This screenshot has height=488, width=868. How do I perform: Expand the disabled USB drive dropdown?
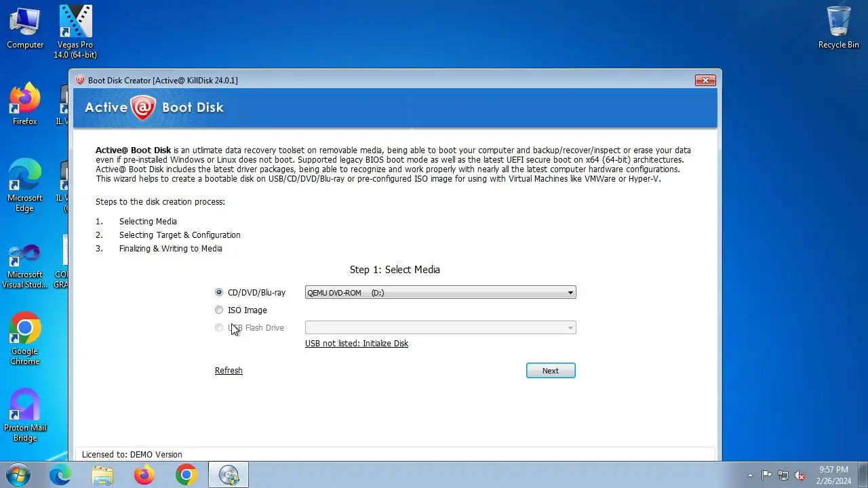click(440, 328)
